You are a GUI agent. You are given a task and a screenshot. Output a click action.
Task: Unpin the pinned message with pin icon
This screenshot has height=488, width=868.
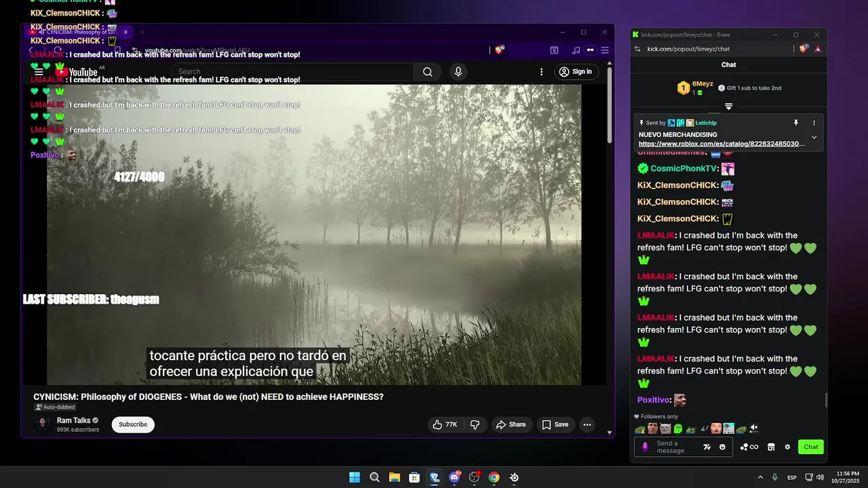point(796,123)
